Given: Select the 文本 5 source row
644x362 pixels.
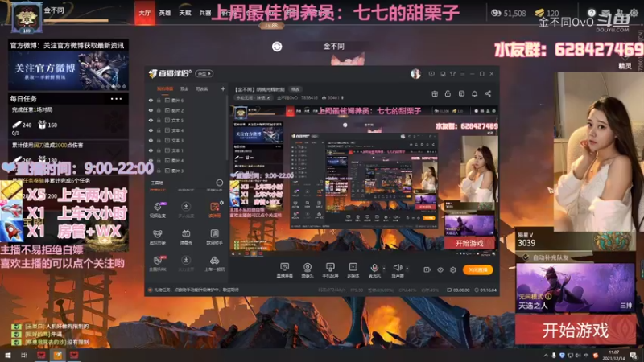Looking at the screenshot, I should 186,120.
